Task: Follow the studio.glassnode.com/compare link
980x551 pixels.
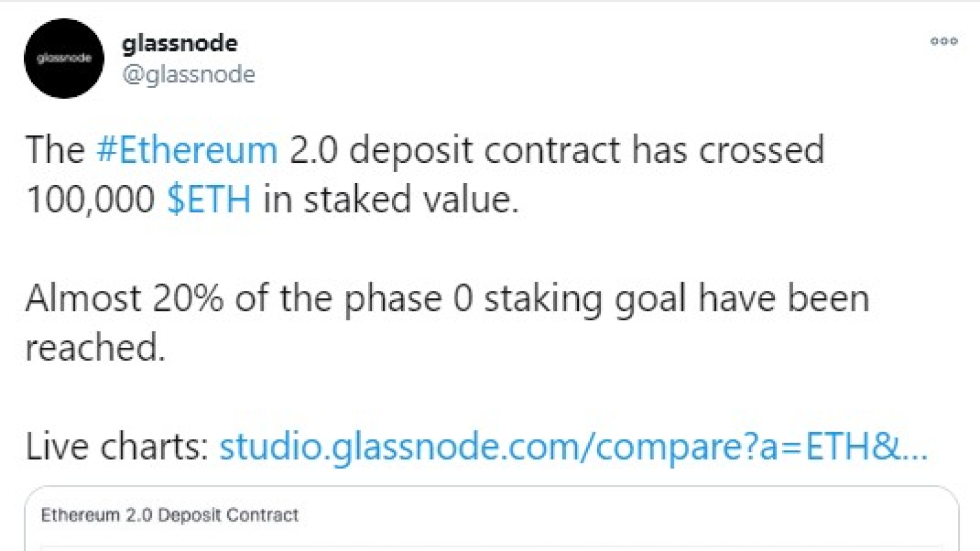Action: coord(573,446)
